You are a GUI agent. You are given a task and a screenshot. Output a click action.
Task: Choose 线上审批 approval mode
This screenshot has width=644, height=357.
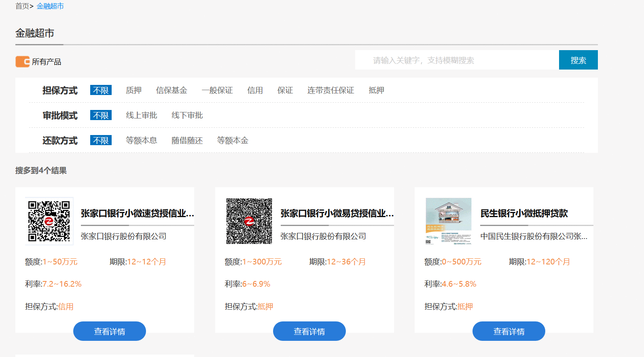(x=142, y=115)
